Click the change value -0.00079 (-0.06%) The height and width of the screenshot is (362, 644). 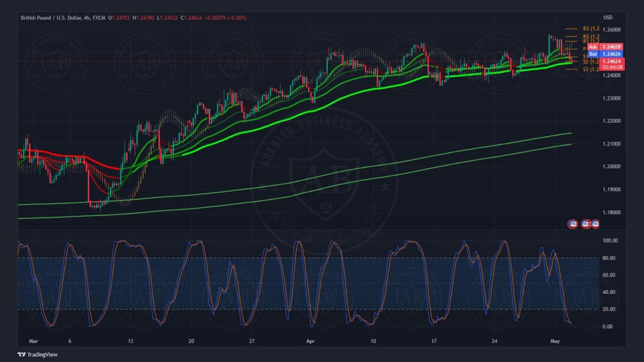pos(226,18)
